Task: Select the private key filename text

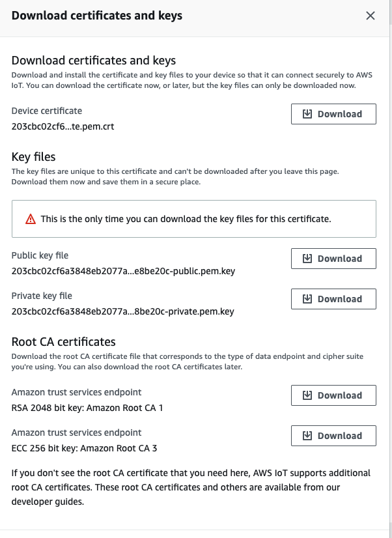Action: tap(123, 311)
